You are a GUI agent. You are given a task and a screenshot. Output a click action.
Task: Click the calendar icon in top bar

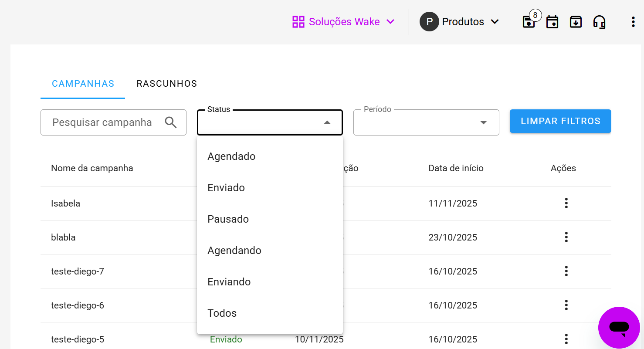552,22
